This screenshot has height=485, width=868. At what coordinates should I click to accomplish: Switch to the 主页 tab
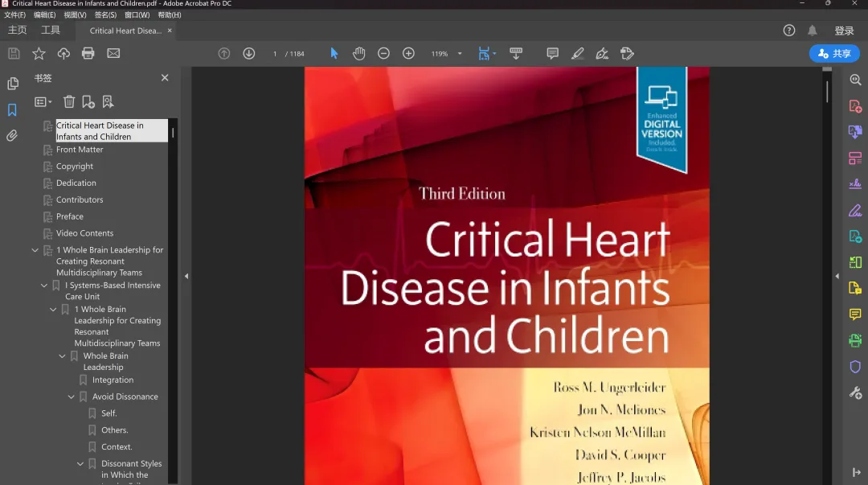coord(17,31)
